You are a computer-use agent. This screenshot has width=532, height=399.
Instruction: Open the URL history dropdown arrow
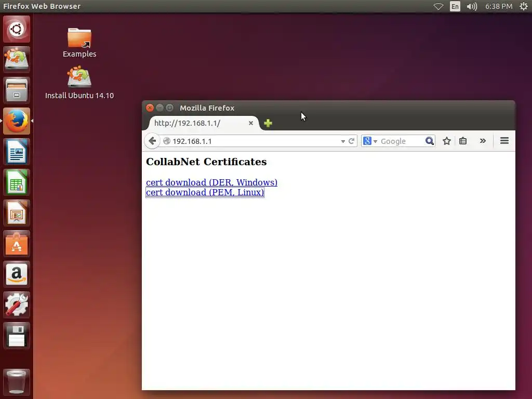(x=343, y=141)
